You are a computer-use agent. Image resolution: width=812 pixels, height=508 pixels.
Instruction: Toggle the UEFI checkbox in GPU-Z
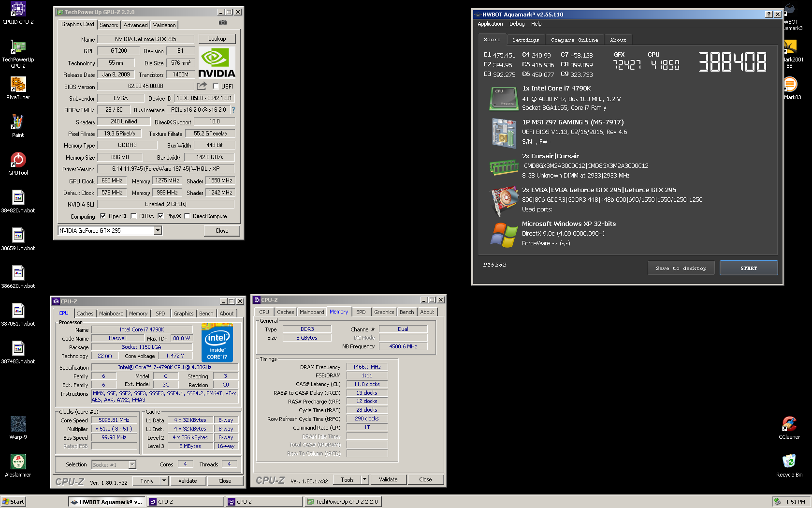pos(216,87)
